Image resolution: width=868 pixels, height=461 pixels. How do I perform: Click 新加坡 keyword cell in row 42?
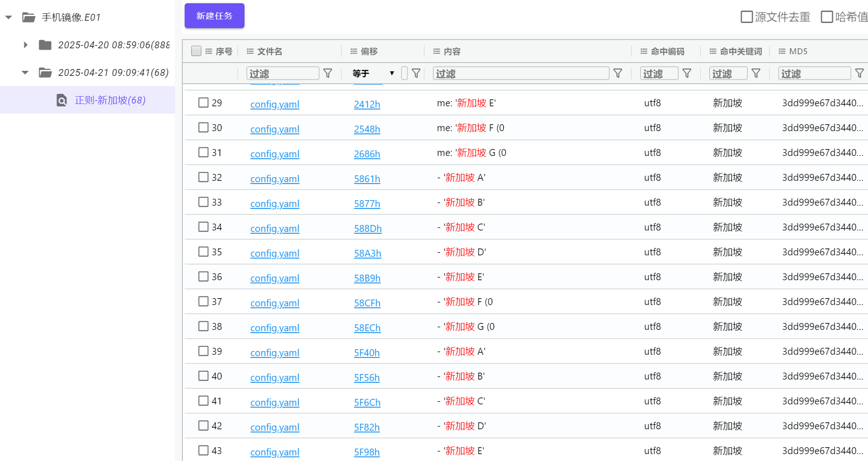tap(728, 426)
